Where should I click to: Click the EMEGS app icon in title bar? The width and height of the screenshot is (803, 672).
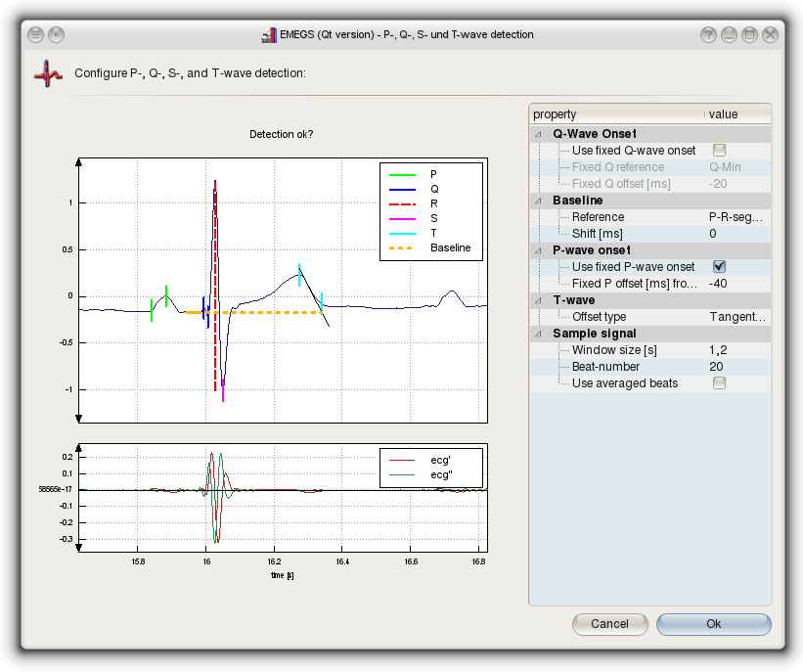point(269,35)
